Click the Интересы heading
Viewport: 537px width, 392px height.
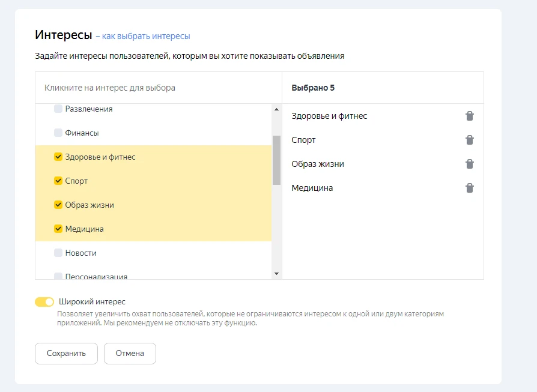tap(64, 35)
